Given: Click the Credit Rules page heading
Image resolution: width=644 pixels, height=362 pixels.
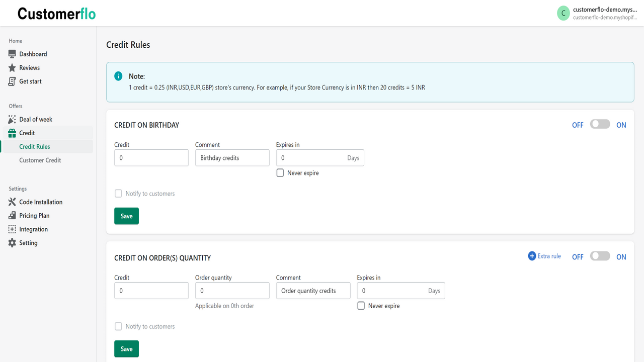Looking at the screenshot, I should tap(128, 44).
